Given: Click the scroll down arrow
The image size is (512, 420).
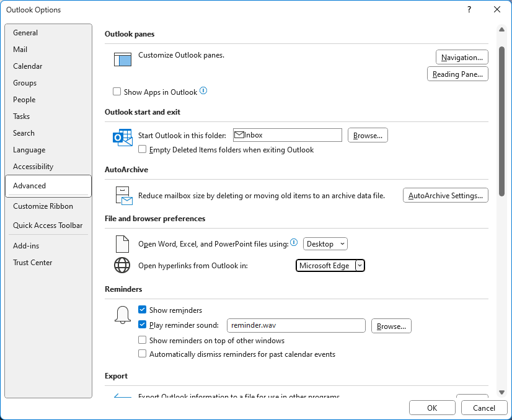Looking at the screenshot, I should [x=501, y=392].
